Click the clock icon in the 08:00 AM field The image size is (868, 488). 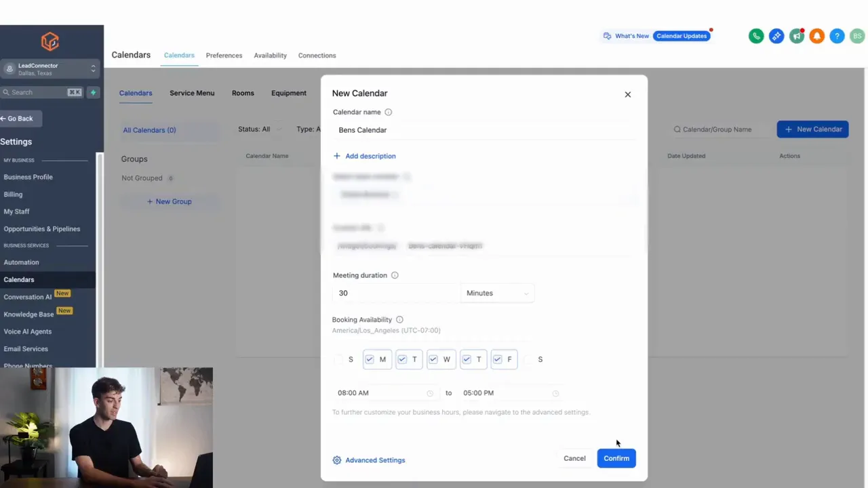point(430,393)
